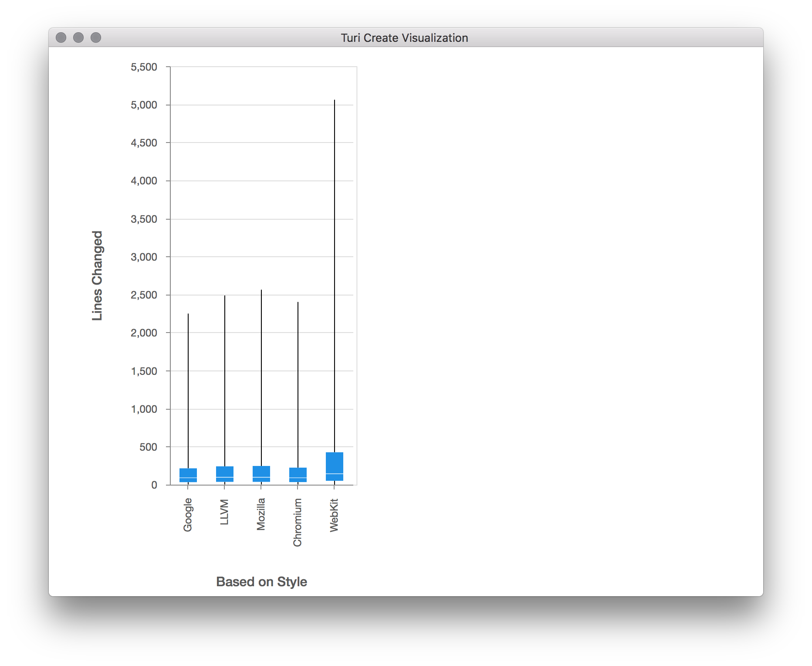Click the Based on Style axis title
This screenshot has width=812, height=666.
[261, 582]
